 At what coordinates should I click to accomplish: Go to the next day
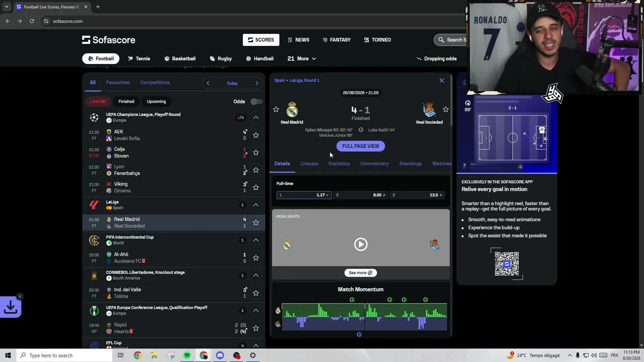pos(257,83)
